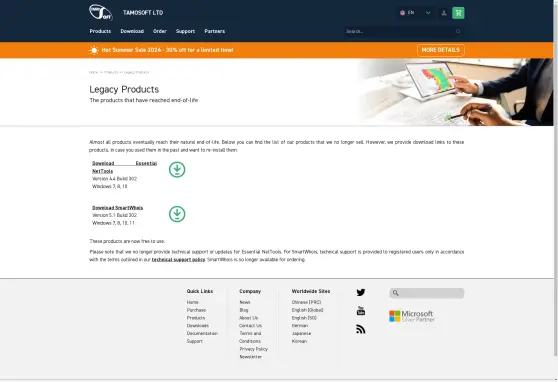Open the YouTube icon in footer

coord(360,310)
